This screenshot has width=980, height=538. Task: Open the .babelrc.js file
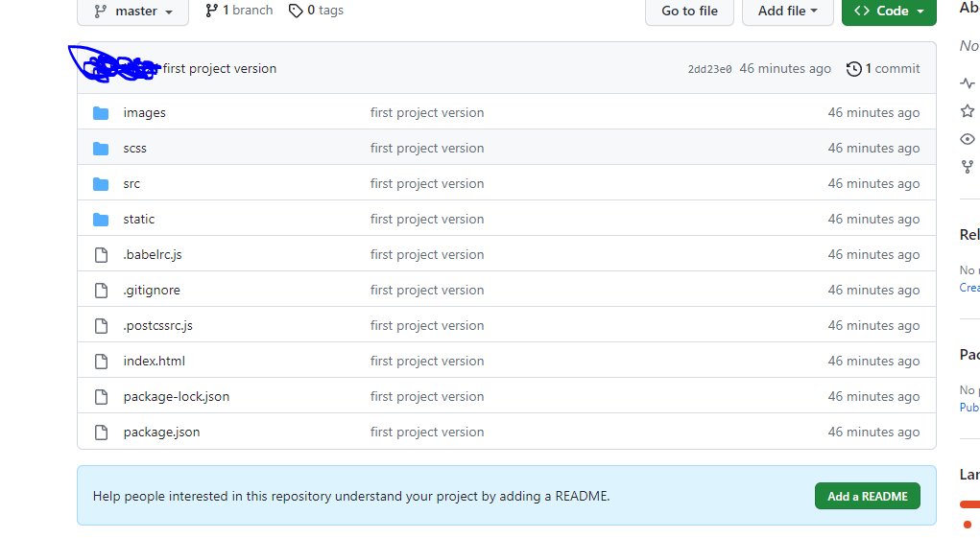point(153,255)
